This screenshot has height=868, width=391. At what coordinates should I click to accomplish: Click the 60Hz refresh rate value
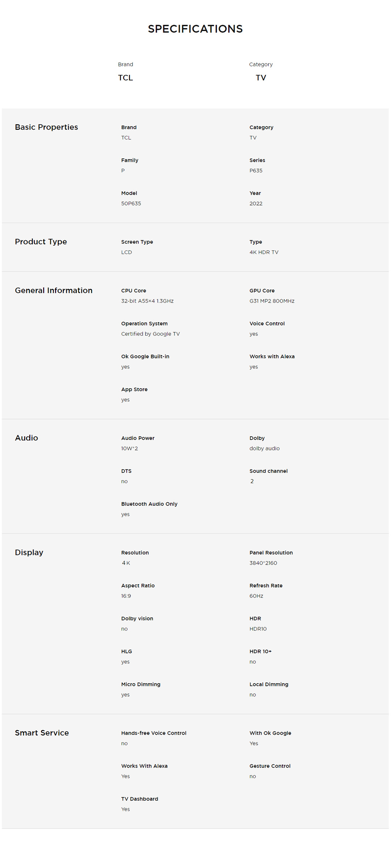[x=256, y=596]
